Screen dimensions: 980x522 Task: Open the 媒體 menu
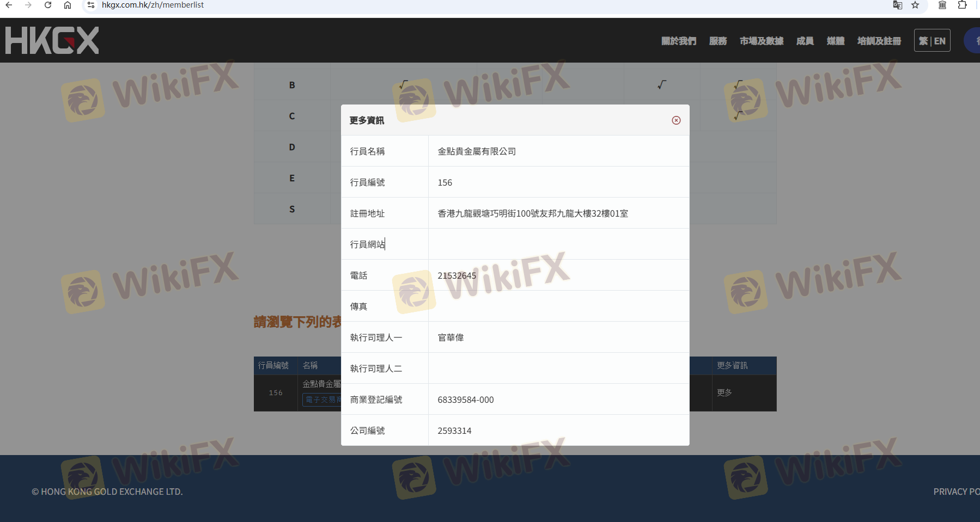(x=836, y=41)
